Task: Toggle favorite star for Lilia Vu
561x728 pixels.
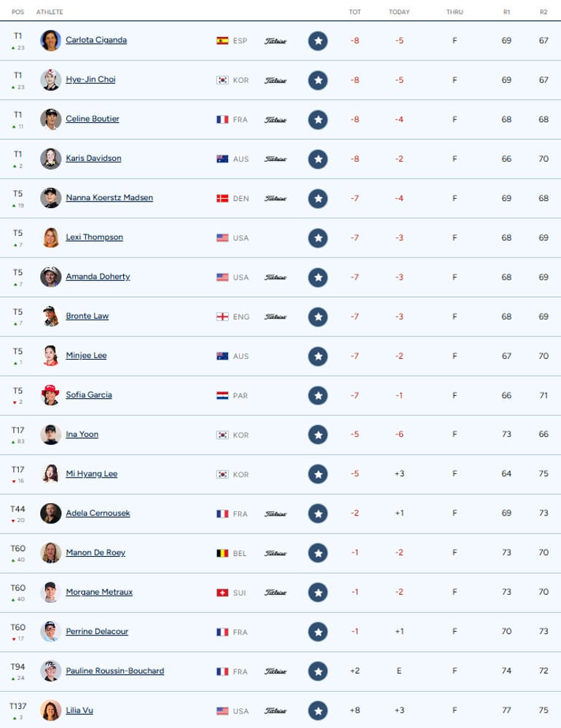Action: (x=318, y=711)
